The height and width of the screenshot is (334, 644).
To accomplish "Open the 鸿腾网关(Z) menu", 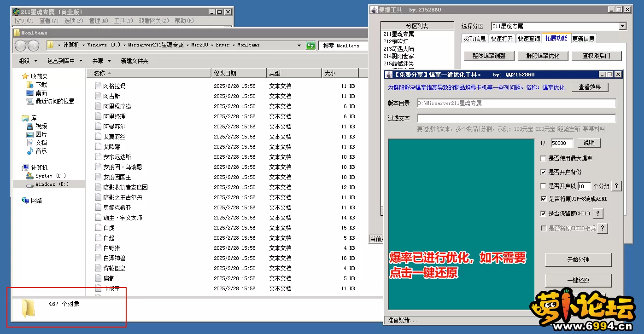I will click(153, 21).
